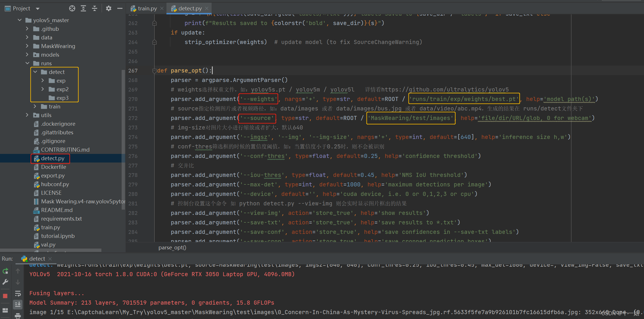This screenshot has width=644, height=319.
Task: Expand the models folder
Action: [27, 55]
